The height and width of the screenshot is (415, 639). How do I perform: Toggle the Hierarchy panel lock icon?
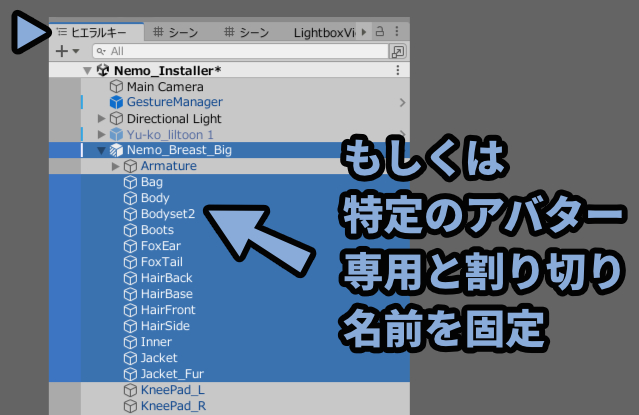pyautogui.click(x=380, y=31)
